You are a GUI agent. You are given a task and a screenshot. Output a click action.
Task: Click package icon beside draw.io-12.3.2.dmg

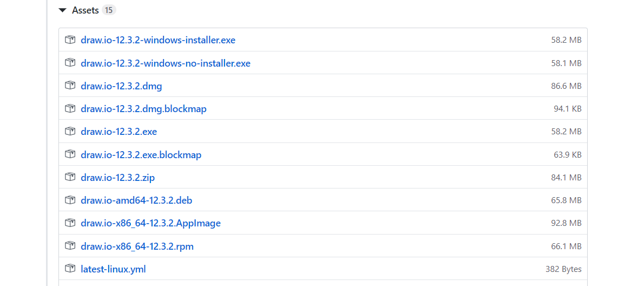(70, 86)
